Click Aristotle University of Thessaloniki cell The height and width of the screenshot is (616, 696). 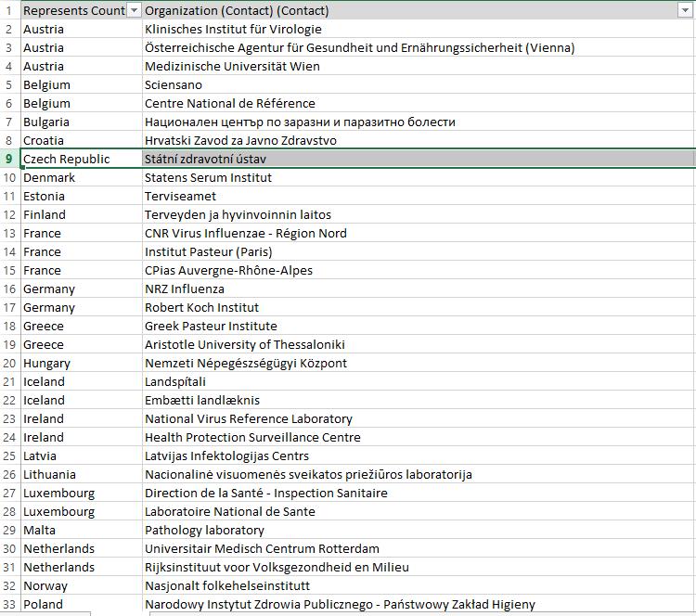point(419,344)
